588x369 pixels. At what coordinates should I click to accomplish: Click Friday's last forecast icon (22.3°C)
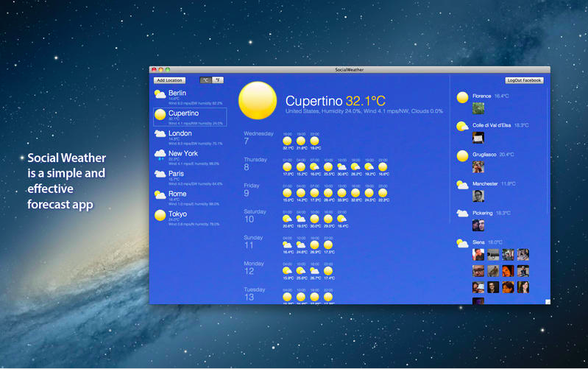click(383, 193)
